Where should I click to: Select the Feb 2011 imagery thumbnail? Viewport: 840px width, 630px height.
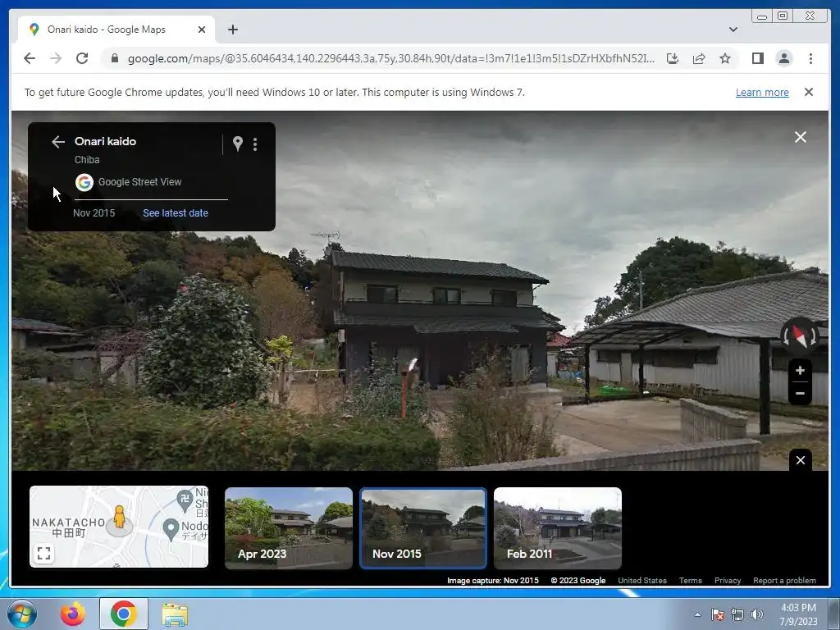tap(557, 527)
